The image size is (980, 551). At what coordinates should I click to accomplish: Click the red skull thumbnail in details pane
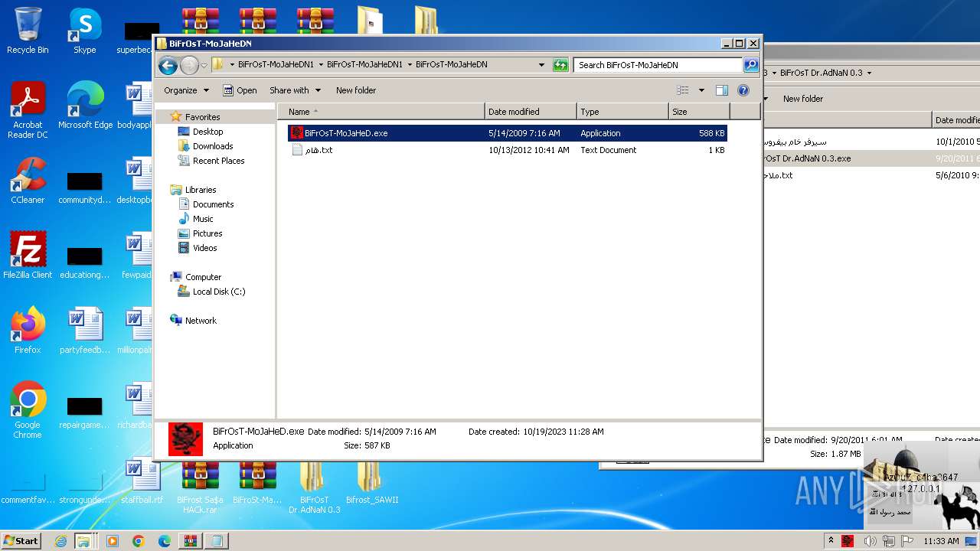click(185, 439)
